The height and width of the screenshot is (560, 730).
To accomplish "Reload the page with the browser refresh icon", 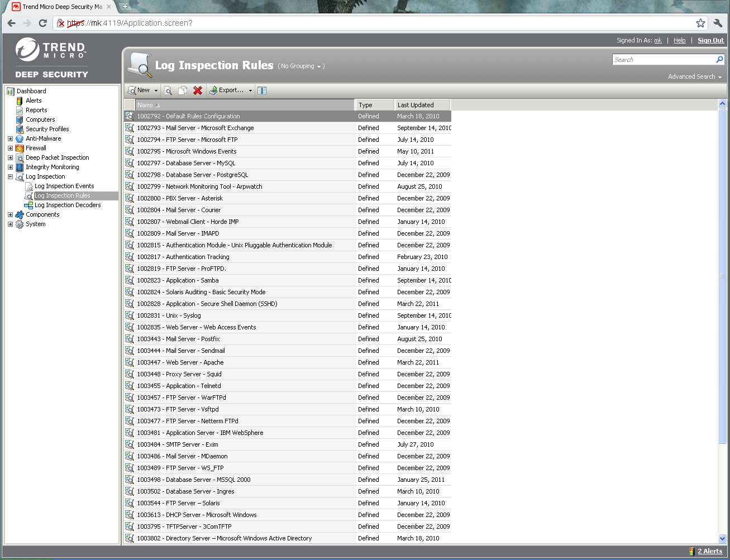I will coord(42,23).
